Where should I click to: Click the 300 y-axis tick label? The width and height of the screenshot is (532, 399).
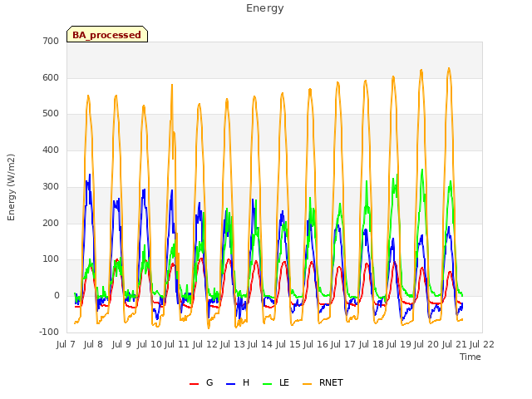click(51, 186)
